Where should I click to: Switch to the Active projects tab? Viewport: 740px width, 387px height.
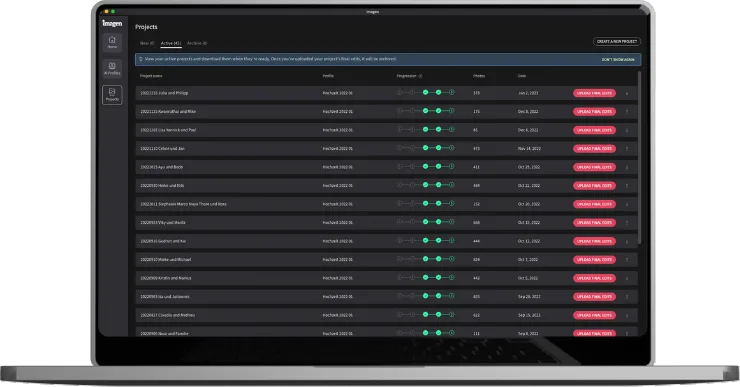click(x=171, y=43)
